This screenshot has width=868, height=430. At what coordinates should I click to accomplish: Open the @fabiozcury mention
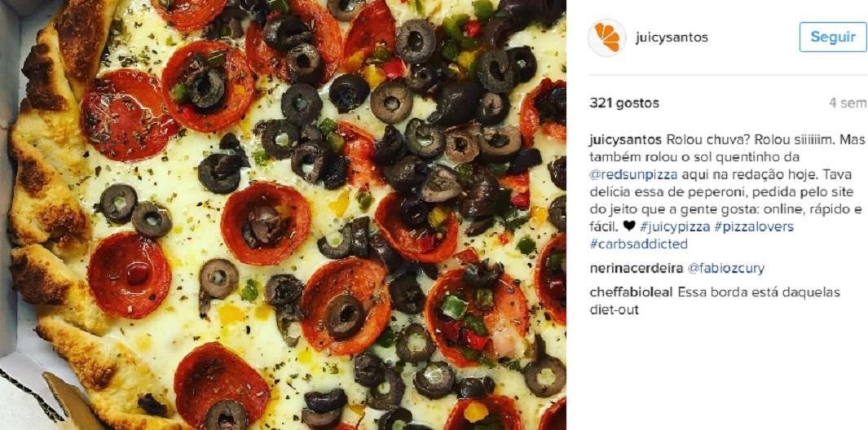[x=725, y=269]
